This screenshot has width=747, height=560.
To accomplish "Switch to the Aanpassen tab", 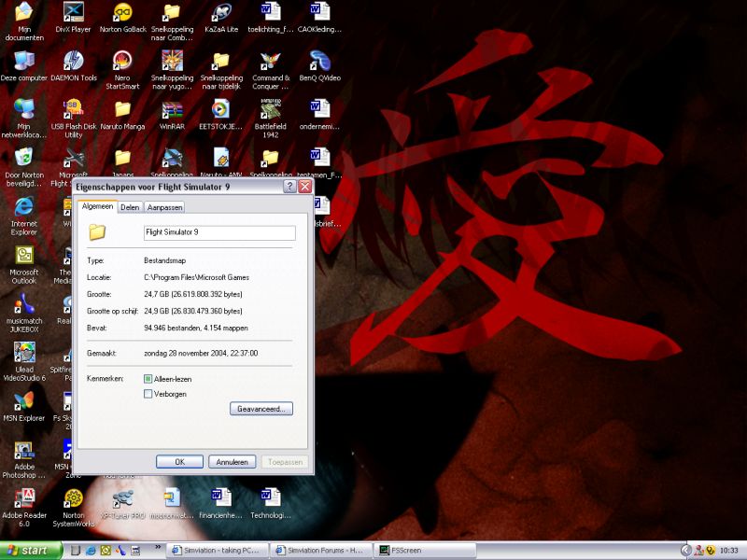I will pos(164,207).
